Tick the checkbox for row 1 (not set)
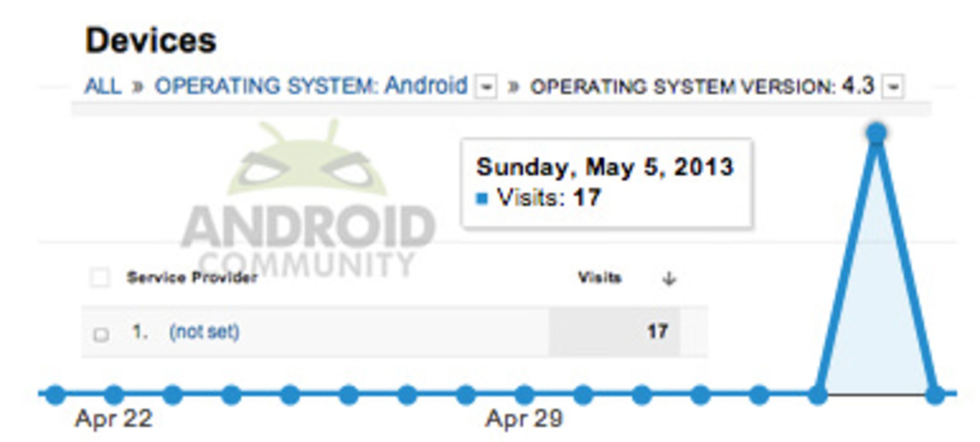Screen dimensions: 980x442 tap(101, 334)
